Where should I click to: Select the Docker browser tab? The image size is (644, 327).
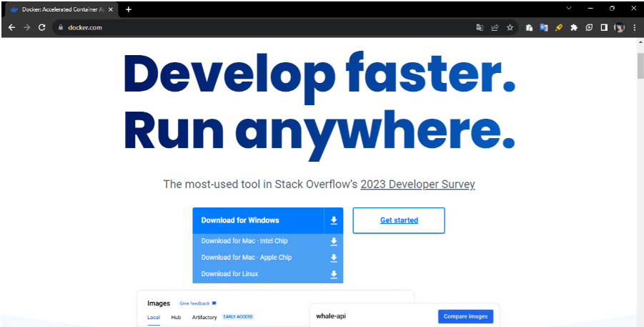pos(60,9)
